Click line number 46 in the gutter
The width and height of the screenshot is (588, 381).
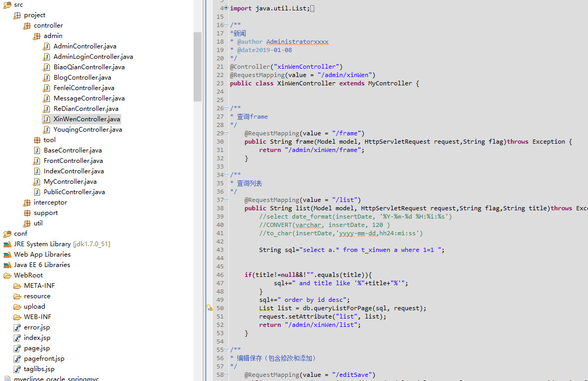coord(220,275)
